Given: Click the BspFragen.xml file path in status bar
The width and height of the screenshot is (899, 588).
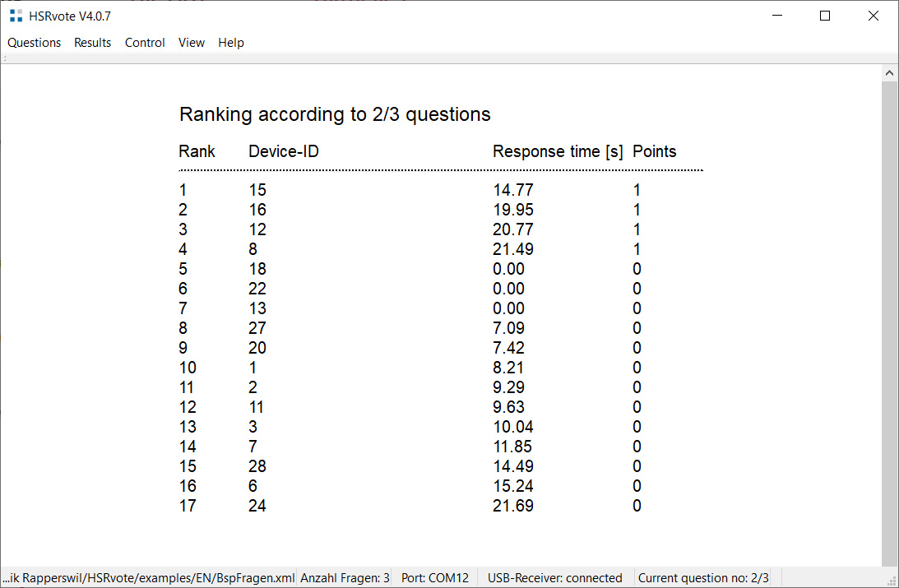Looking at the screenshot, I should click(x=148, y=577).
